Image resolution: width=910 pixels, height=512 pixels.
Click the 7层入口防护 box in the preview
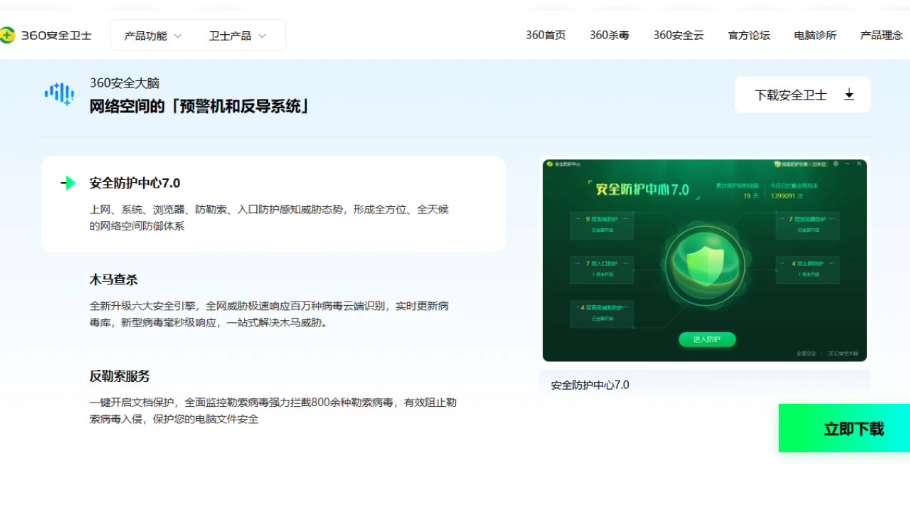pos(602,269)
